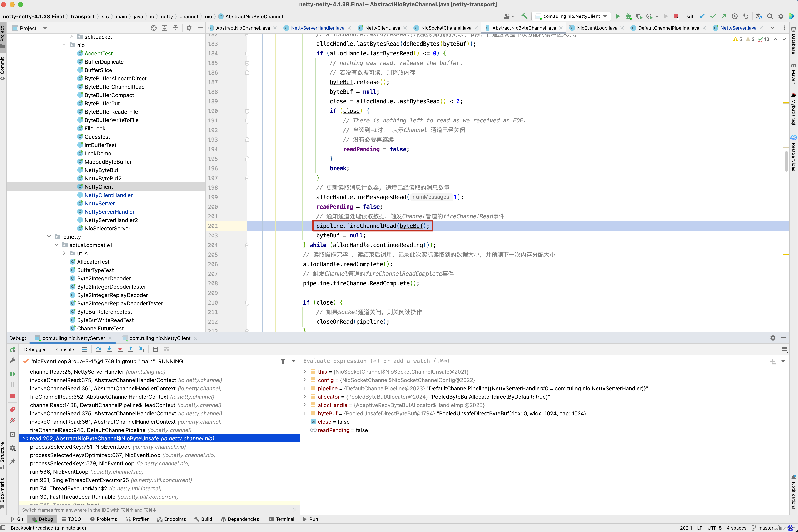Click the Force Step Into red arrow

120,349
